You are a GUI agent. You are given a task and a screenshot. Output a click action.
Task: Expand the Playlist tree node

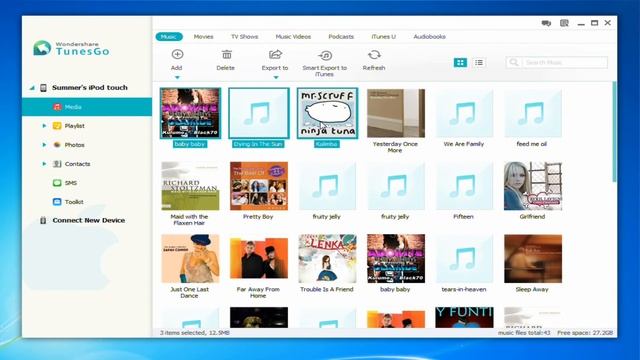(44, 126)
